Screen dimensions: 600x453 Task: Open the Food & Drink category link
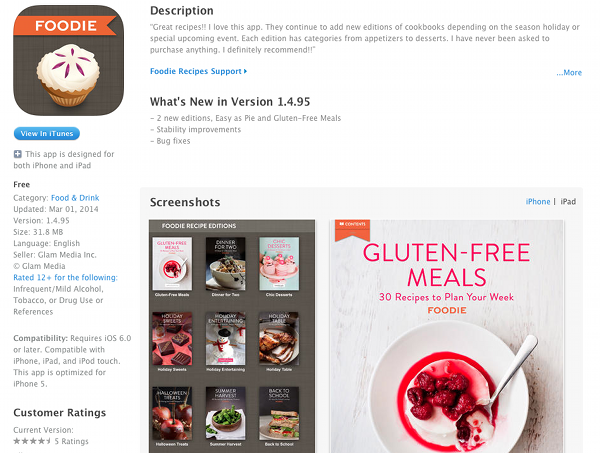(x=75, y=198)
